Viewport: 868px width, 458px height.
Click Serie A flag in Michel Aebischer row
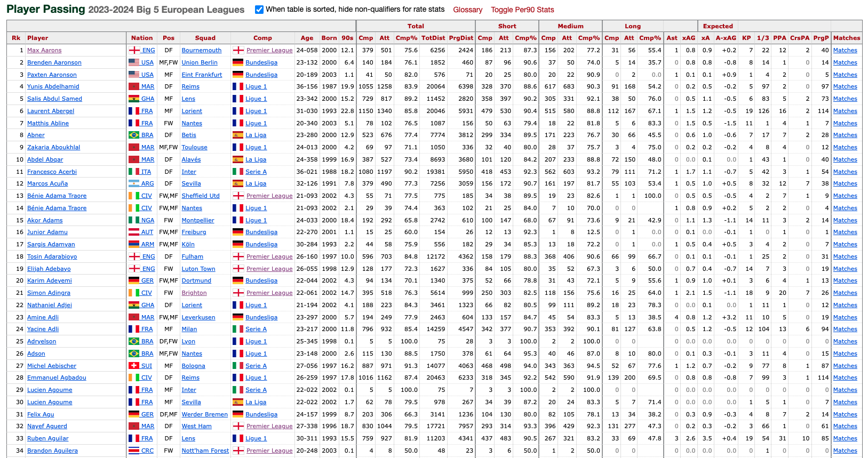tap(238, 366)
